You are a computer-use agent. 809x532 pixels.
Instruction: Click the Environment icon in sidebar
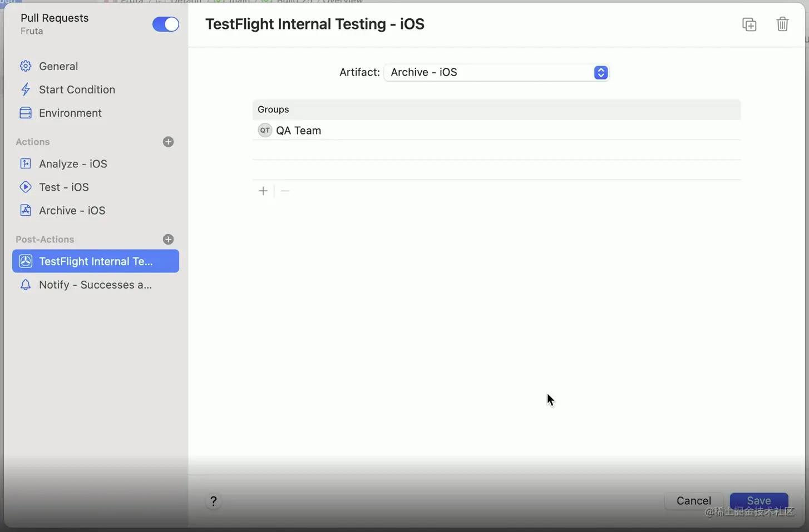click(x=26, y=113)
